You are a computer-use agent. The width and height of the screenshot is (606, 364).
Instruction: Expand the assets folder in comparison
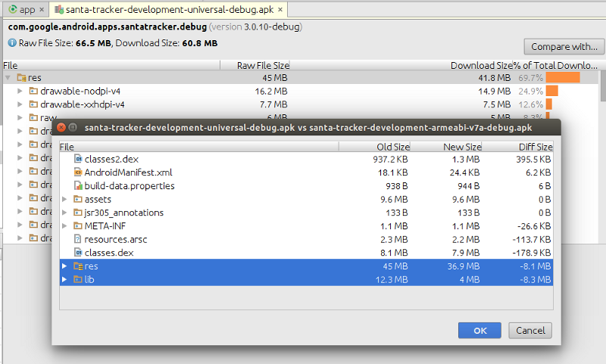pyautogui.click(x=64, y=199)
